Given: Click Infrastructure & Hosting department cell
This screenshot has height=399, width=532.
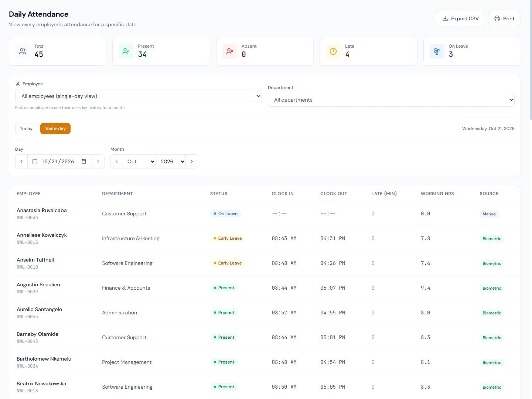Looking at the screenshot, I should (131, 238).
